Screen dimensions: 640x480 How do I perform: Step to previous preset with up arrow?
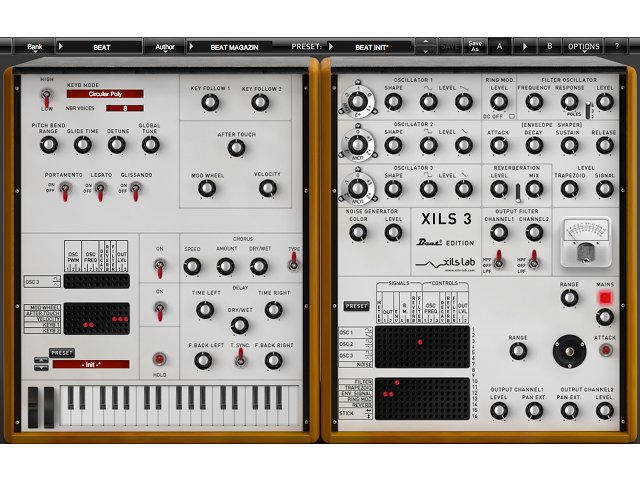426,42
